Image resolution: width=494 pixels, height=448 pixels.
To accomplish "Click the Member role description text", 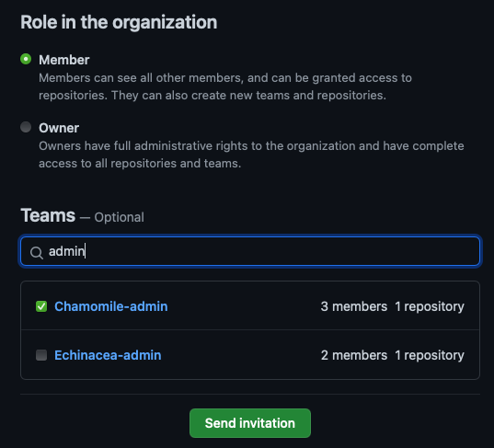I will [225, 86].
